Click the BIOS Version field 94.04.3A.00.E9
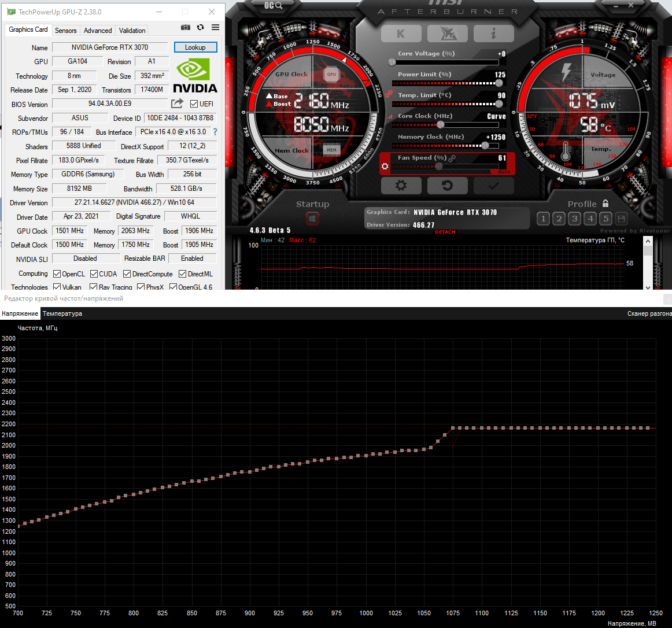This screenshot has width=672, height=628. pos(110,104)
